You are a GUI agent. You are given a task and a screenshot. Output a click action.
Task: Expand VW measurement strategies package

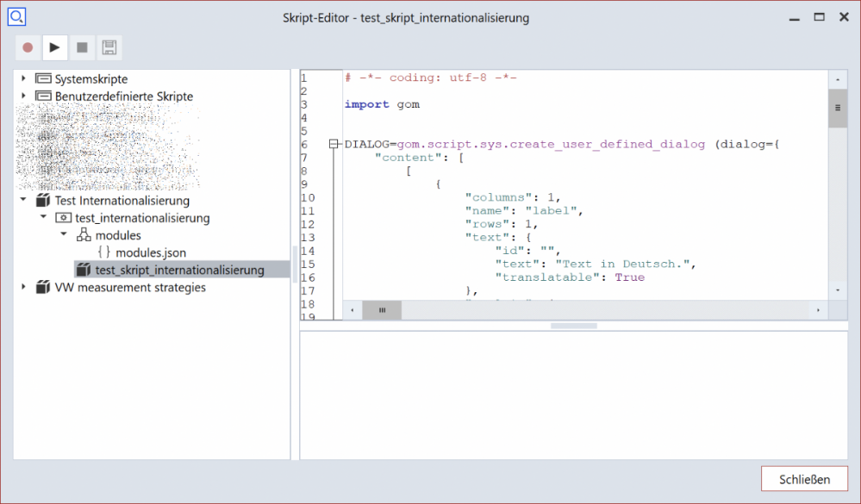click(23, 288)
